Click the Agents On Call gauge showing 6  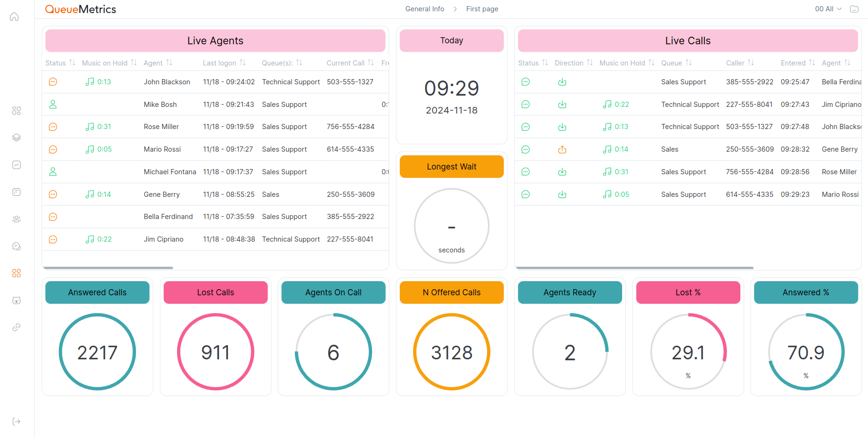click(x=333, y=352)
